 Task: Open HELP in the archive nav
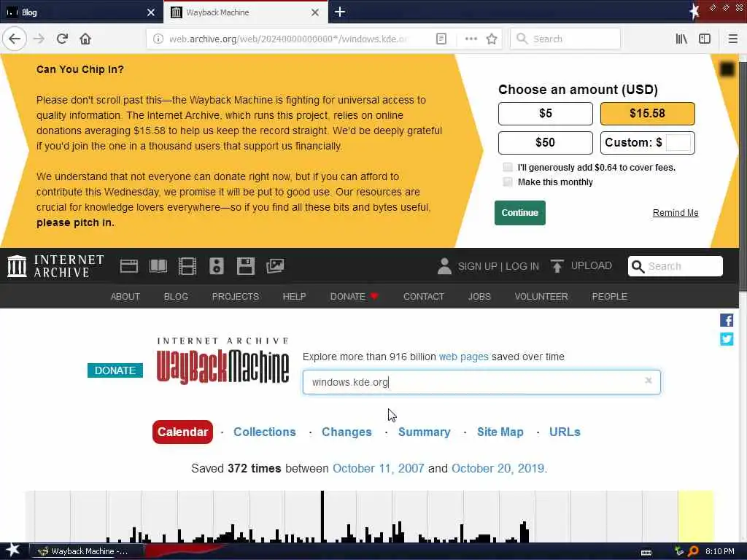(295, 296)
